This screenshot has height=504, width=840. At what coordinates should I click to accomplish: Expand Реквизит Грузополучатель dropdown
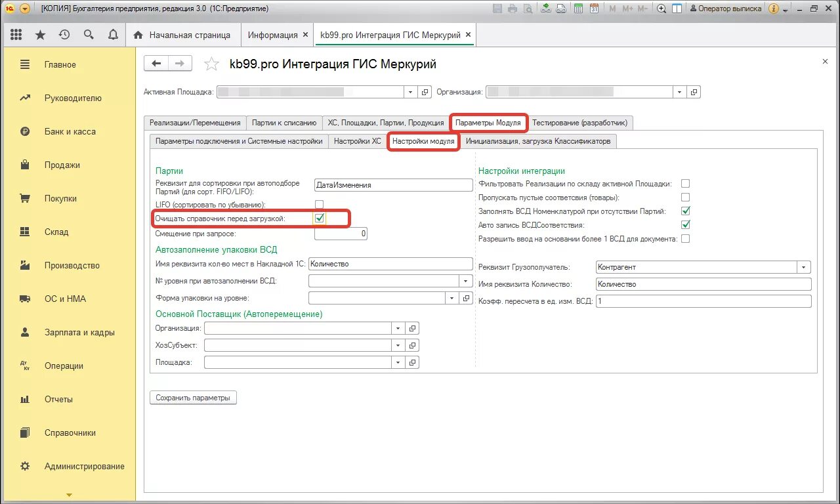[x=805, y=267]
